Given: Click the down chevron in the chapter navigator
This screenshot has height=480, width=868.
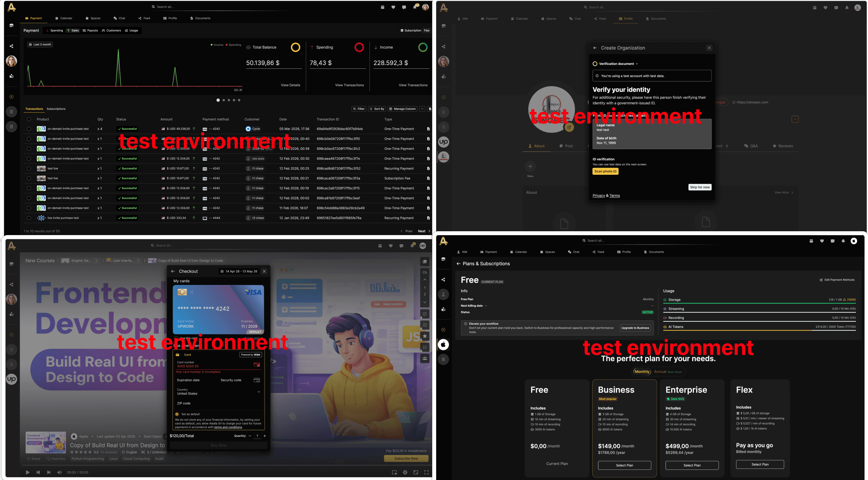Looking at the screenshot, I should coord(425,302).
